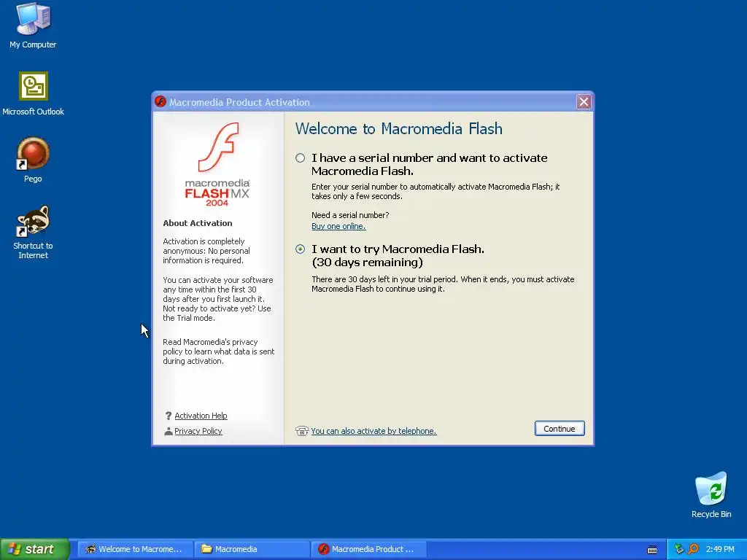This screenshot has width=747, height=560.
Task: Click the Flash icon in dialog title bar
Action: coord(160,102)
